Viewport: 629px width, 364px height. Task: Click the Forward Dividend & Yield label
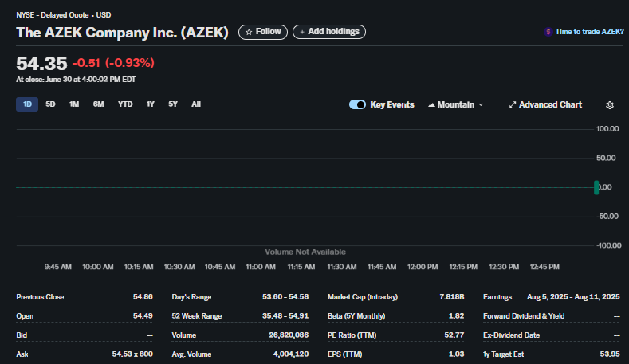click(x=524, y=316)
